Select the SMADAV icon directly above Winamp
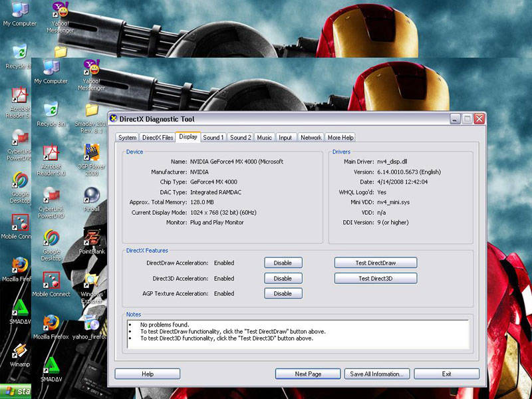 tap(19, 311)
